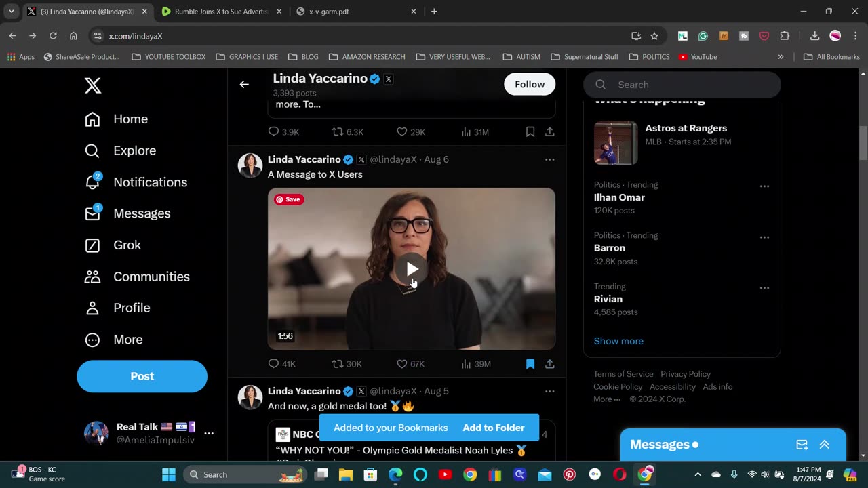Open Privacy Policy link
Screen dimensions: 868x488
coord(686,374)
